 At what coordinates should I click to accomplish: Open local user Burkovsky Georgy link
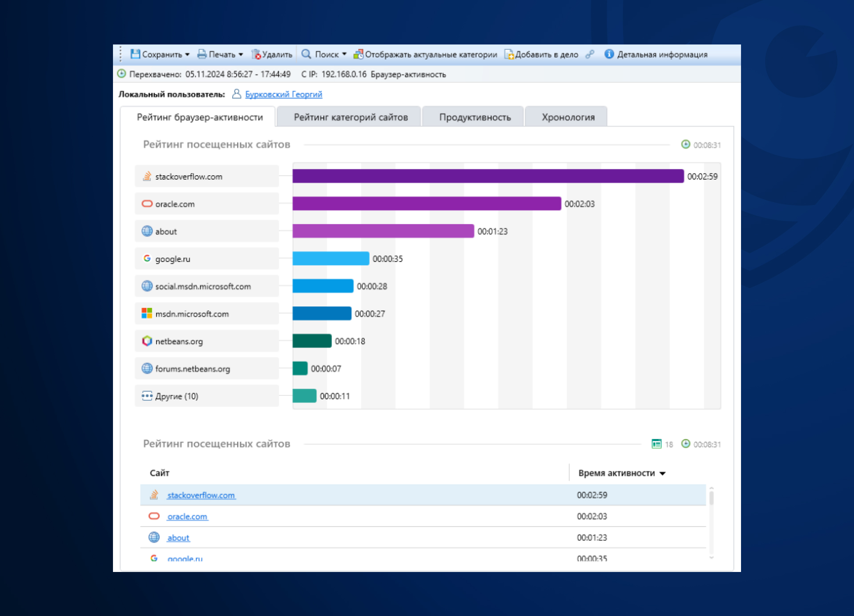(283, 94)
